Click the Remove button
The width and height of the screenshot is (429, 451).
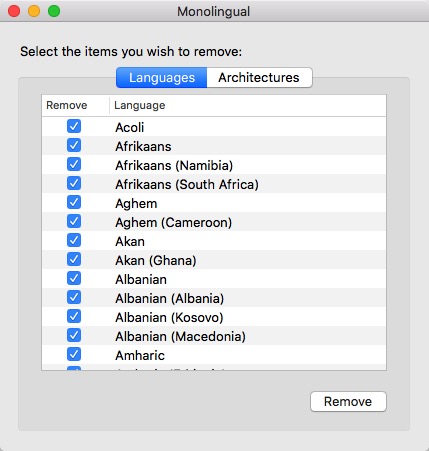coord(348,402)
